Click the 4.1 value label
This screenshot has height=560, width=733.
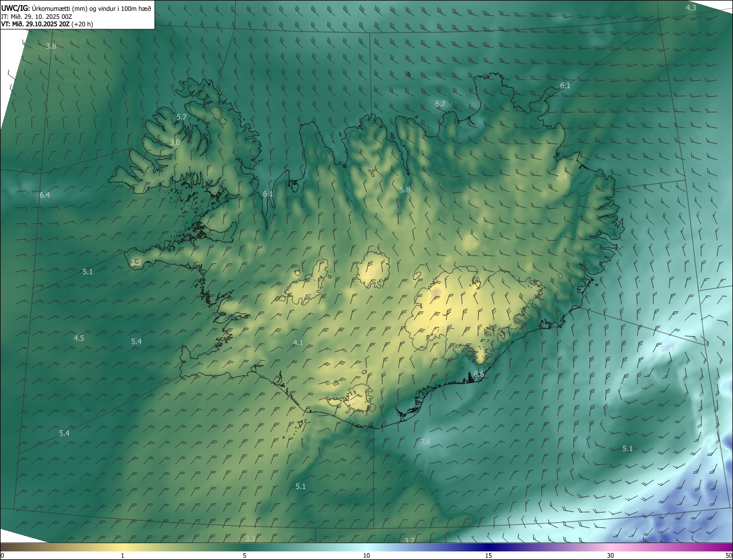click(298, 342)
